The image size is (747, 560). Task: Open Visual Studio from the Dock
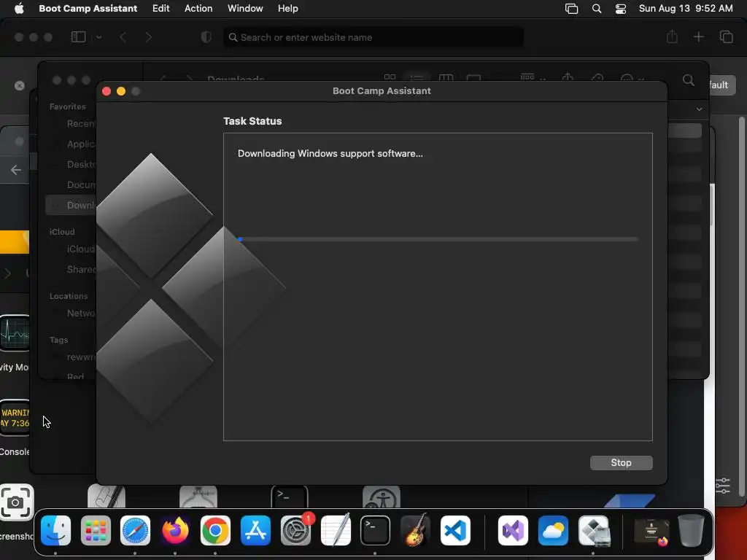tap(513, 531)
